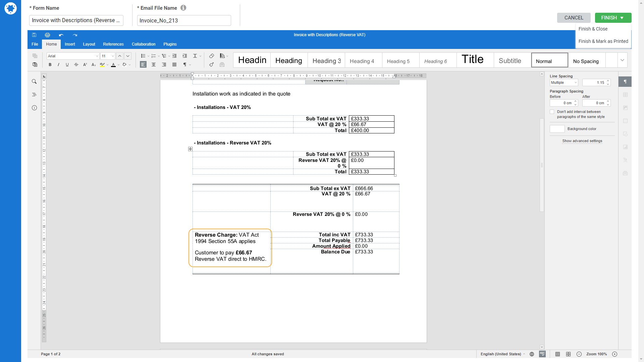Undo the last change
The image size is (644, 362).
pyautogui.click(x=61, y=35)
